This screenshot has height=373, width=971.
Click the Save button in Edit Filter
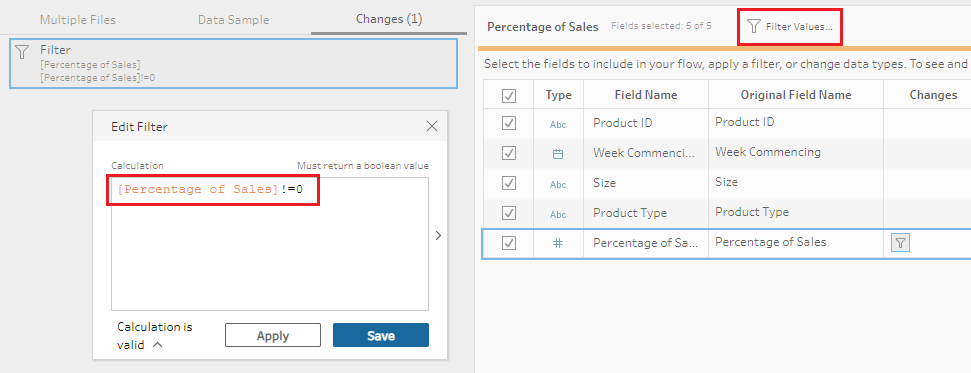pyautogui.click(x=381, y=335)
